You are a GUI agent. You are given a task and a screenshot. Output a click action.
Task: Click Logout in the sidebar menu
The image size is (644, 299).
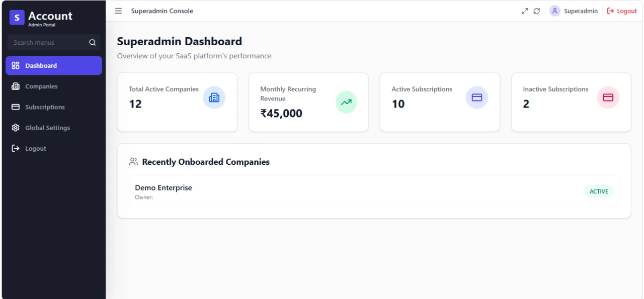point(54,148)
